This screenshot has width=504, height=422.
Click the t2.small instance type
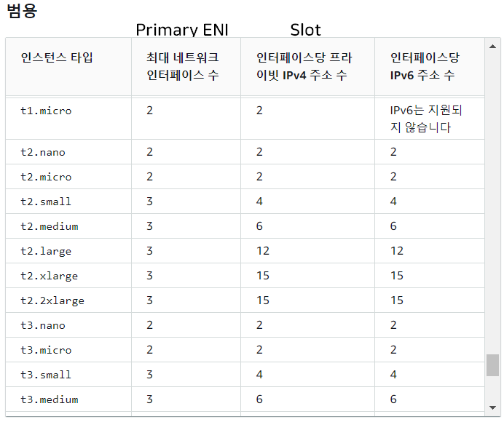(46, 202)
